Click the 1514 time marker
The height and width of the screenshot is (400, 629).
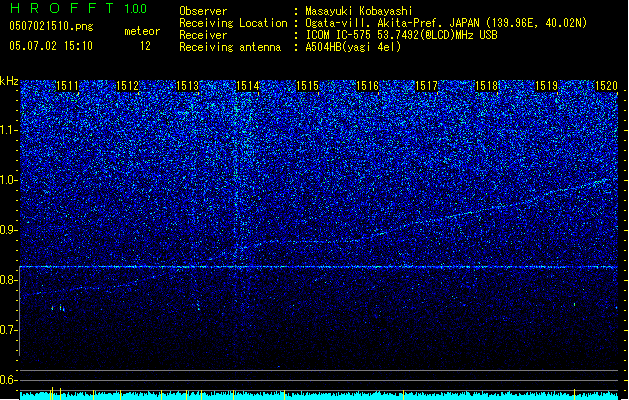(x=248, y=86)
